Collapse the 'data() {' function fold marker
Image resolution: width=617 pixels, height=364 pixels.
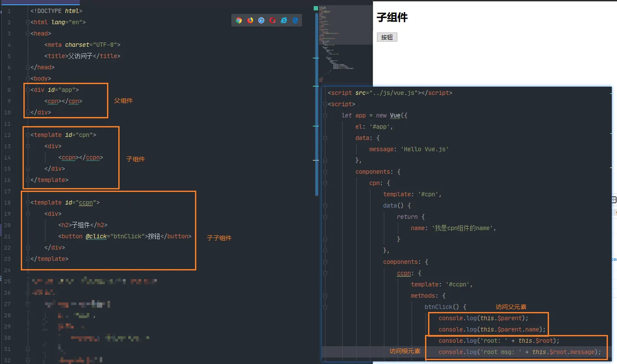point(325,205)
